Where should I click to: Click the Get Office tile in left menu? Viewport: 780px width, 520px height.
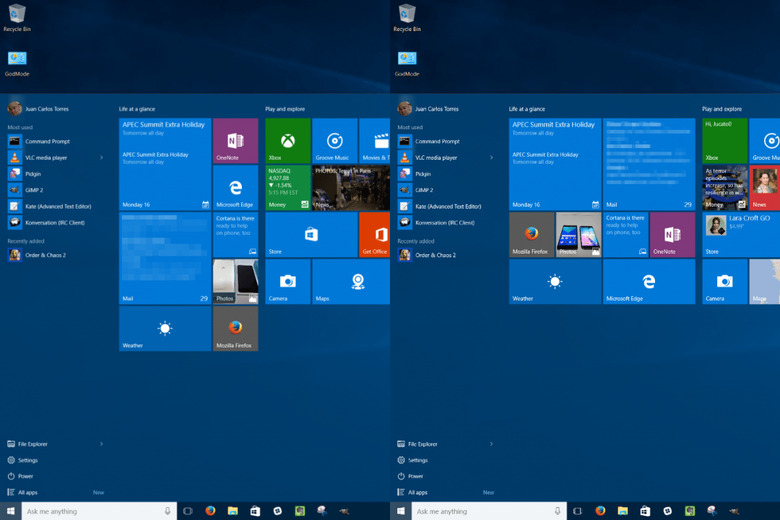375,234
